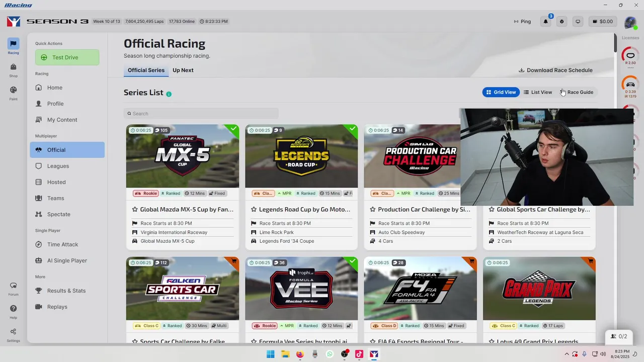Viewport: 644px width, 362px height.
Task: Click the Ping indicator in header
Action: pos(522,22)
